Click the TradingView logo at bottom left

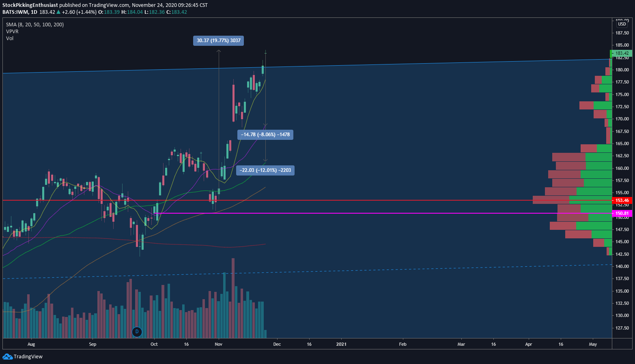coord(22,357)
